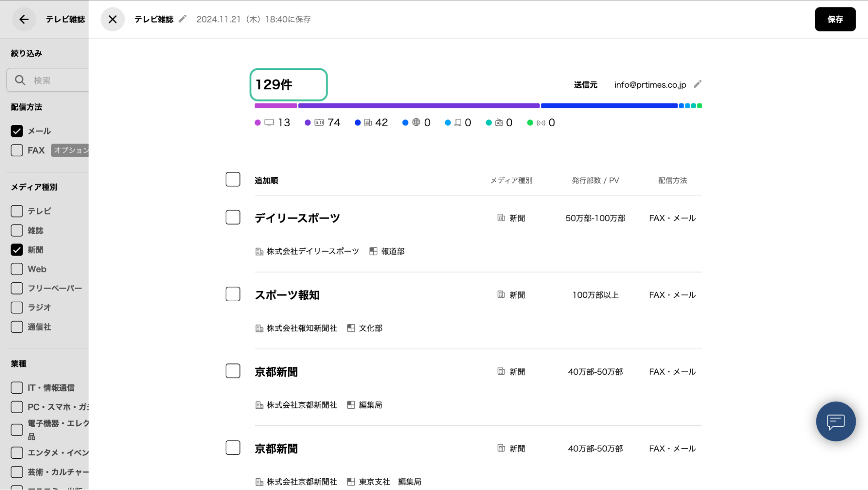
Task: Click the magazine count icon showing 74
Action: pos(319,123)
